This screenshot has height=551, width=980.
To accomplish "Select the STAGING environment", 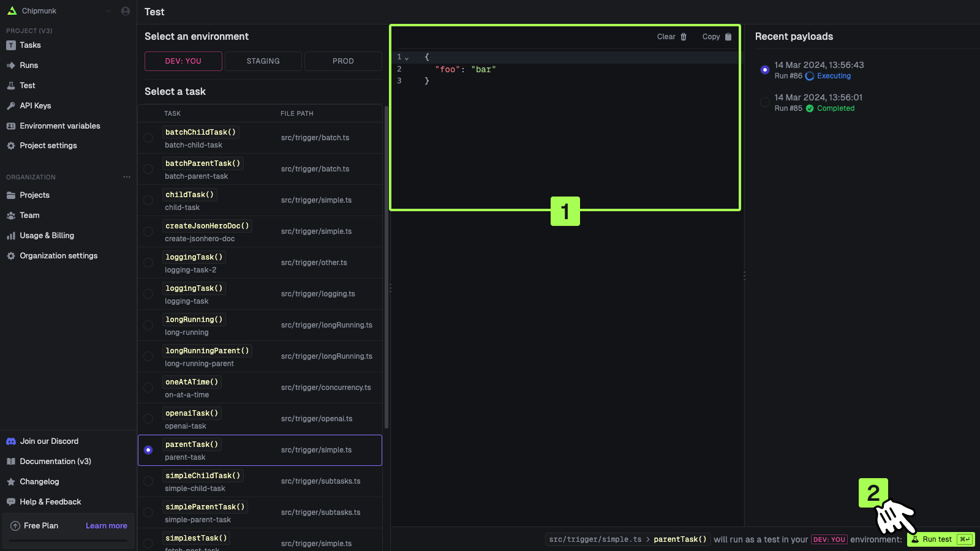I will (x=263, y=61).
